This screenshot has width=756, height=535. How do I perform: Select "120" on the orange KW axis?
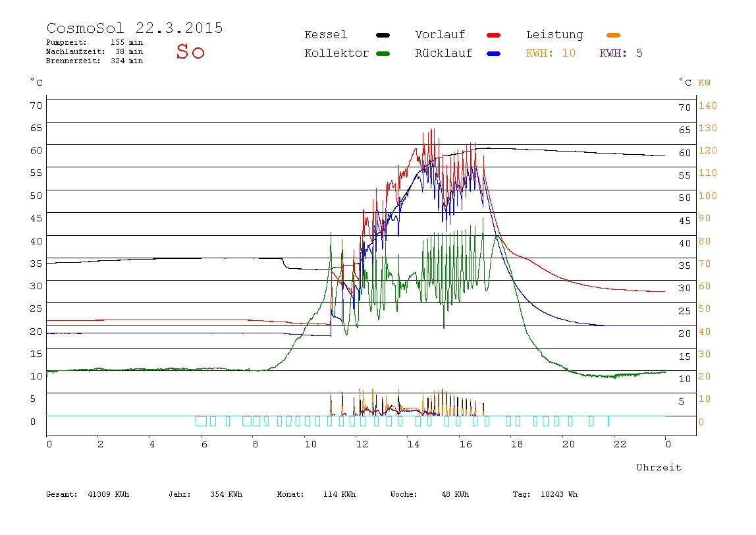pyautogui.click(x=708, y=150)
